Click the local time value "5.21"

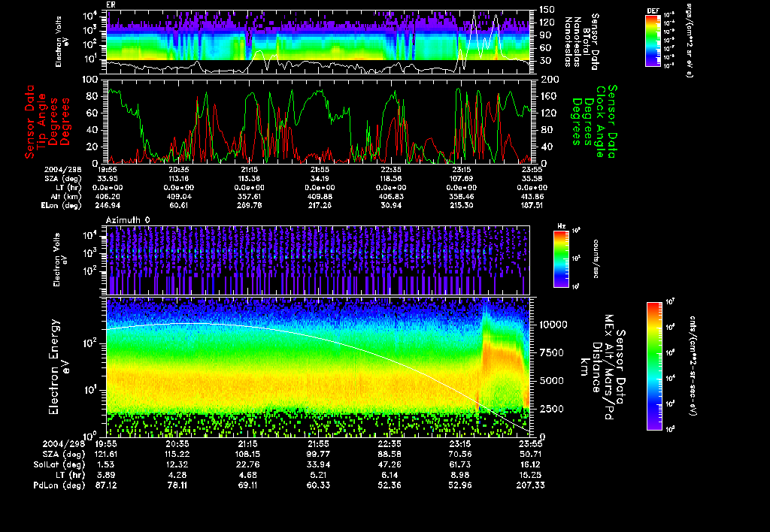[319, 475]
